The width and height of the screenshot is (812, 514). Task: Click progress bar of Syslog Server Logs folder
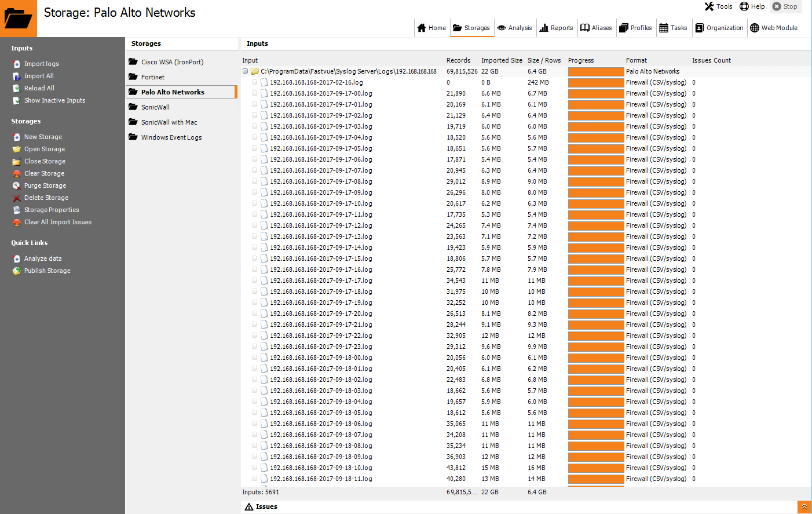[x=596, y=71]
